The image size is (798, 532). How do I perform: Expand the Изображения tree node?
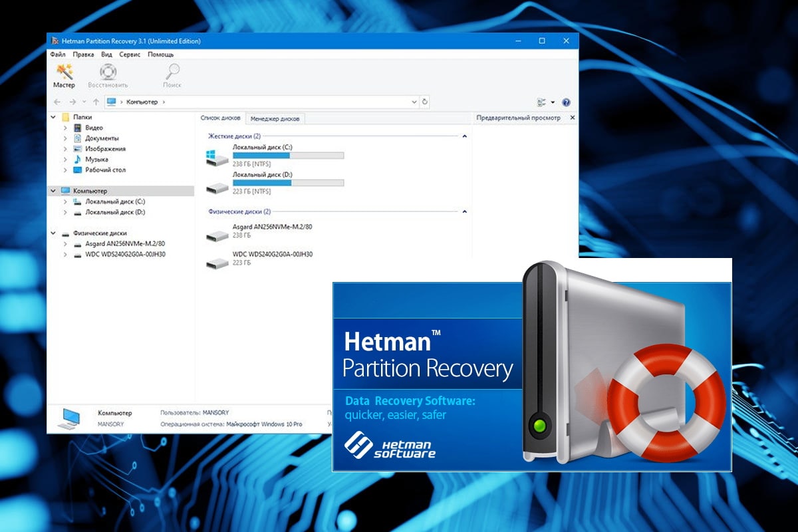click(x=65, y=149)
